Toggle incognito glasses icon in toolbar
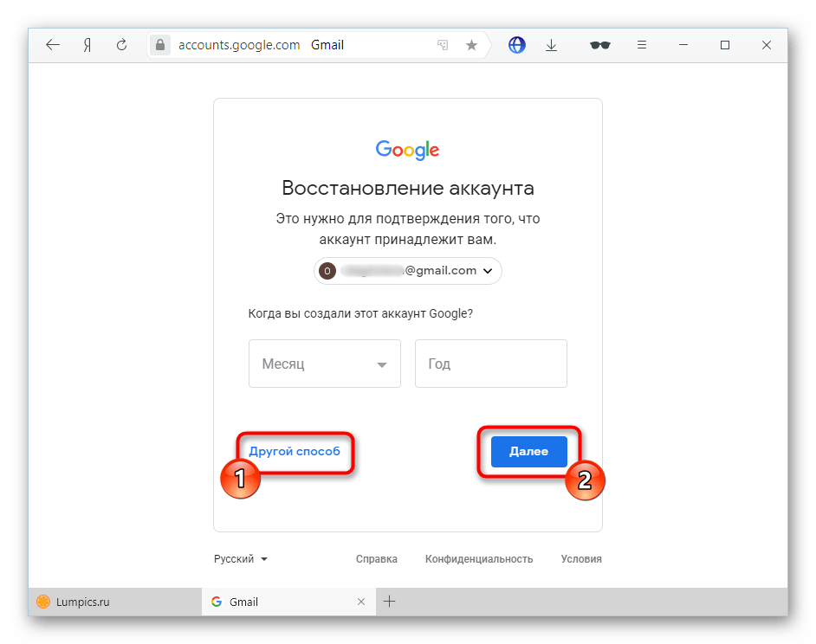This screenshot has height=644, width=816. click(x=600, y=45)
